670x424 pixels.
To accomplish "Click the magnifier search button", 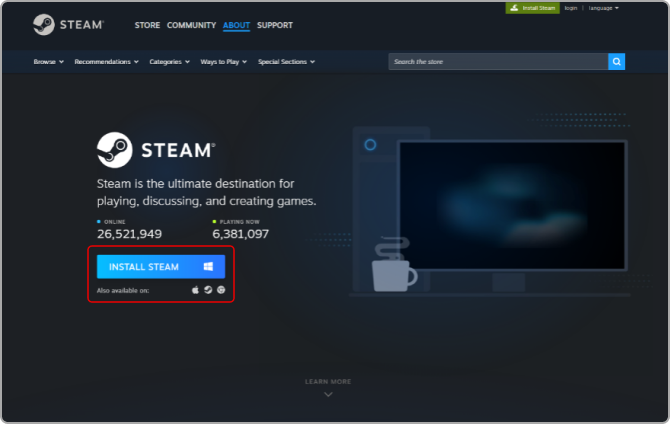I will [x=616, y=62].
